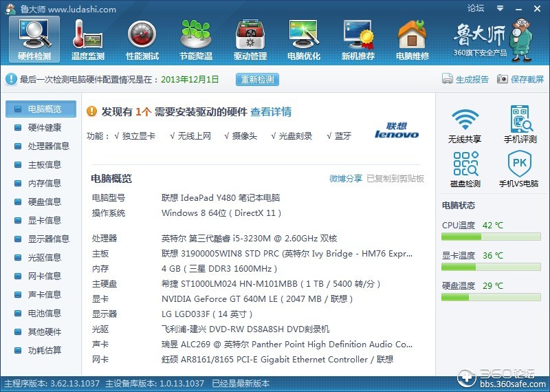Open the 性能测试 performance test section
Screen dimensions: 550x392
point(142,39)
